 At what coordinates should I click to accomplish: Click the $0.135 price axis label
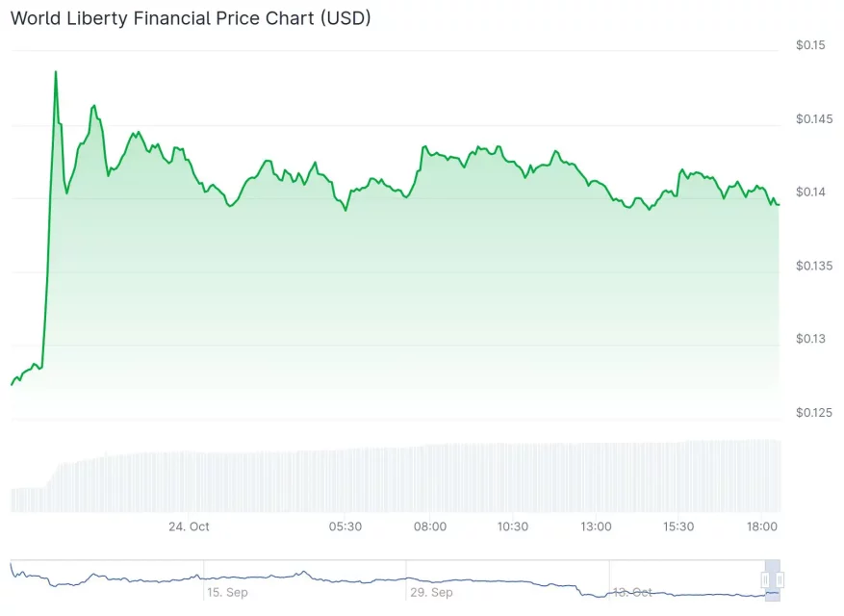(x=814, y=266)
